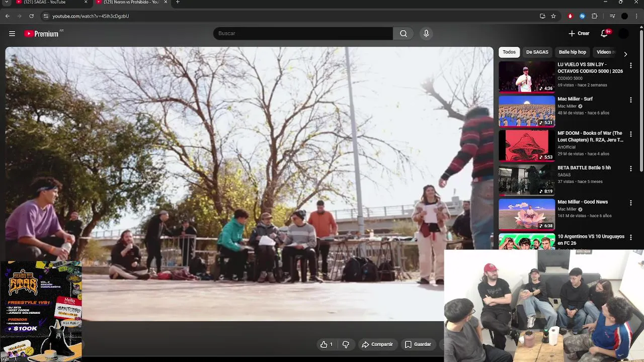Open MF DOOM red mushroom thumbnail
Viewport: 644px width, 362px height.
[x=527, y=145]
